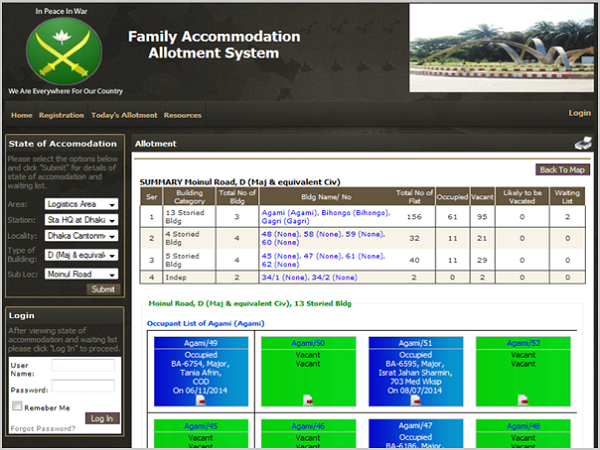This screenshot has width=600, height=450.
Task: Open building link 60 (None)
Action: [x=280, y=243]
